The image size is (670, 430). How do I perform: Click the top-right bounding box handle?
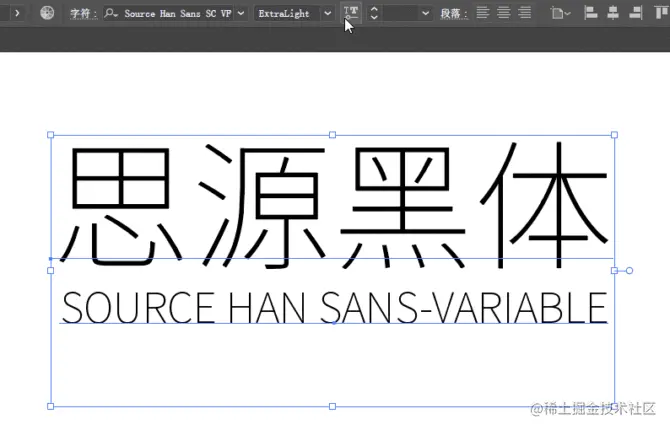click(614, 135)
